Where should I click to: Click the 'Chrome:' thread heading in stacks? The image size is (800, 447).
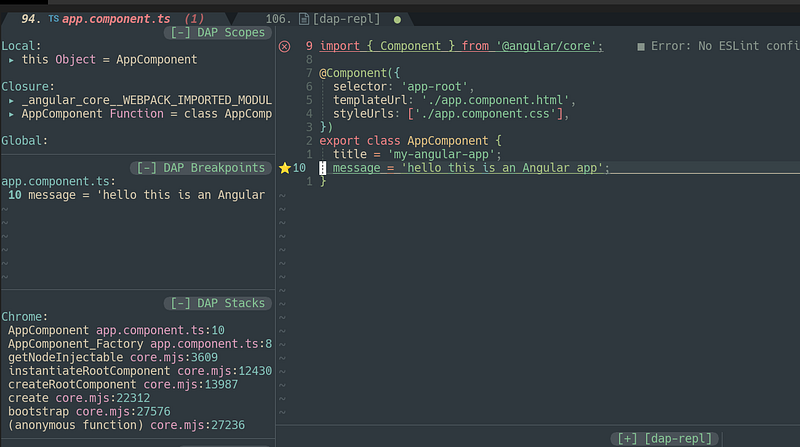pos(24,317)
